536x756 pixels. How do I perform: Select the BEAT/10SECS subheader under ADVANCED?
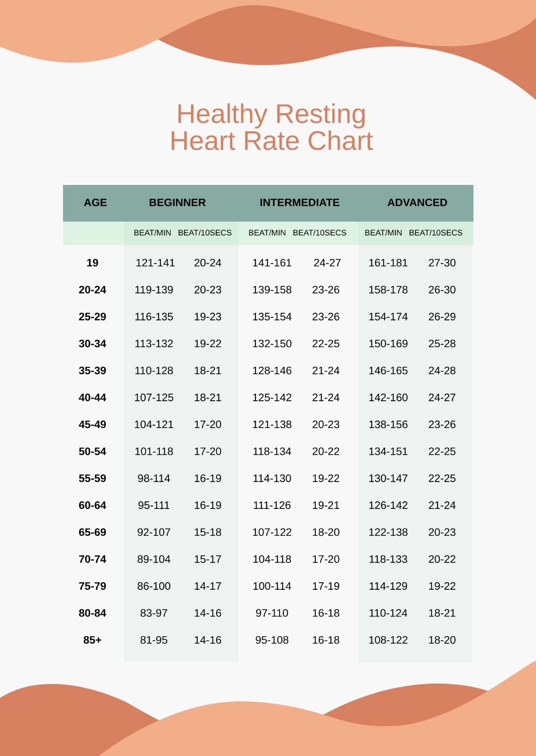coord(435,233)
